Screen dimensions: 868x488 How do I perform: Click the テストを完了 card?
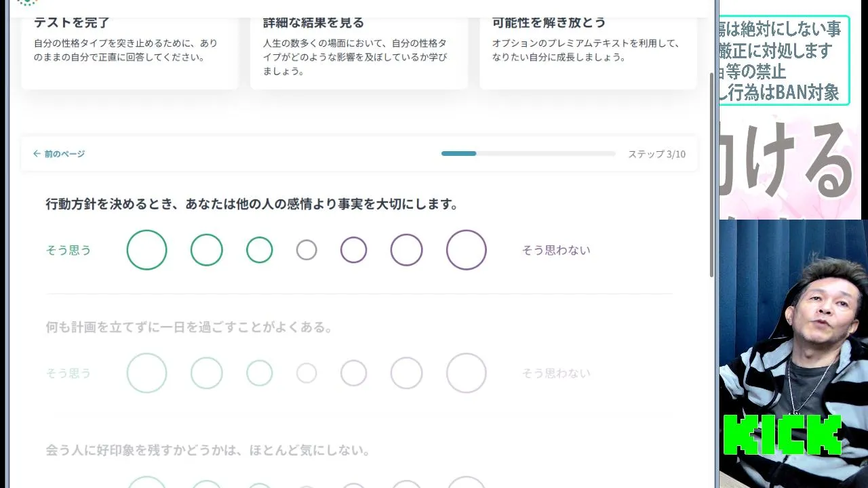130,47
